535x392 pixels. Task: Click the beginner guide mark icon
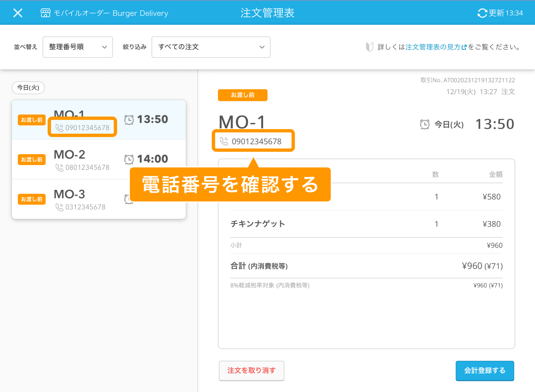[369, 47]
